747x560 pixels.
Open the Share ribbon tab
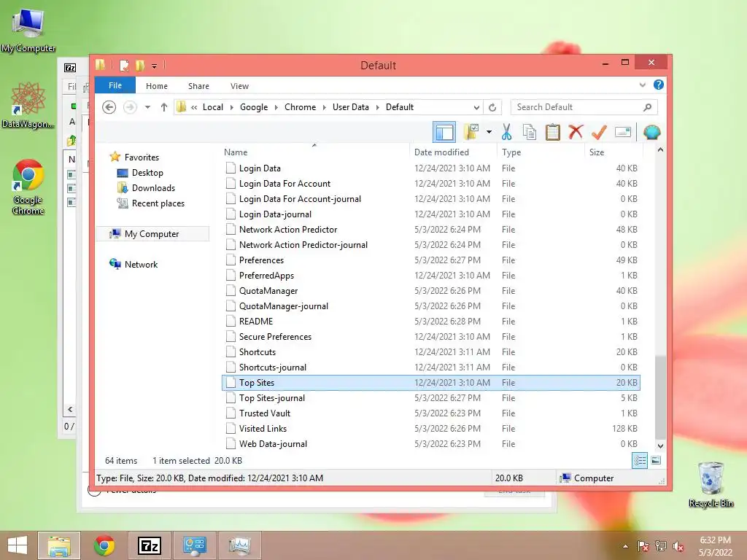pos(198,86)
